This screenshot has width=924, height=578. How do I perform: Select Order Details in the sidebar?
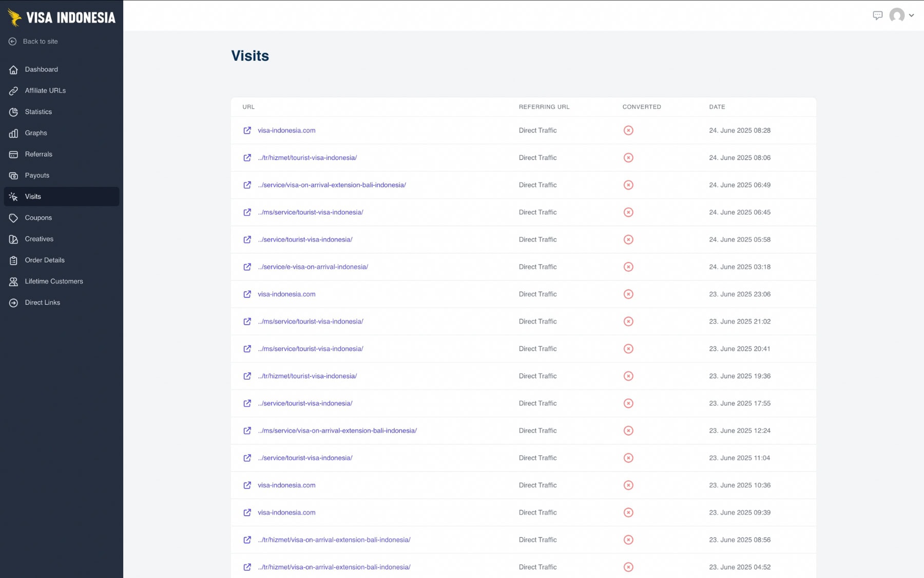tap(45, 260)
